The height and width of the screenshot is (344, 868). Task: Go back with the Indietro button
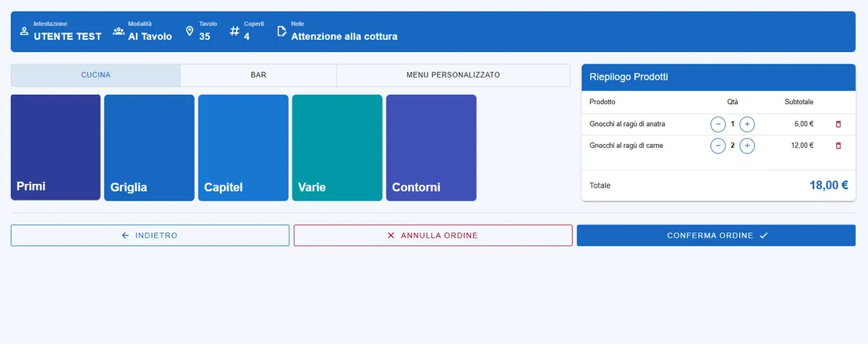click(150, 235)
